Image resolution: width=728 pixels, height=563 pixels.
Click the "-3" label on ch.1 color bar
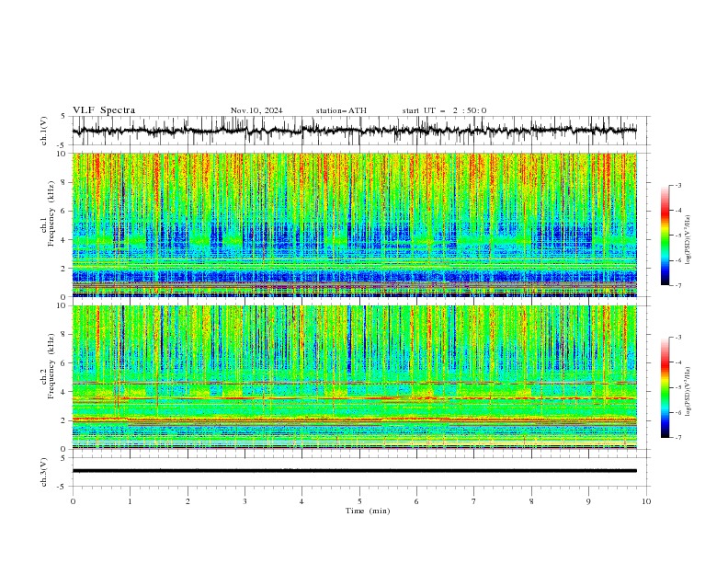click(677, 185)
